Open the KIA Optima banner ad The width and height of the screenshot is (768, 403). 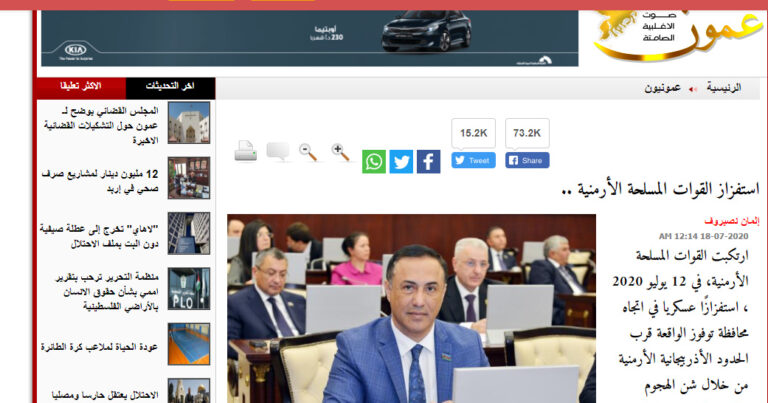point(310,38)
